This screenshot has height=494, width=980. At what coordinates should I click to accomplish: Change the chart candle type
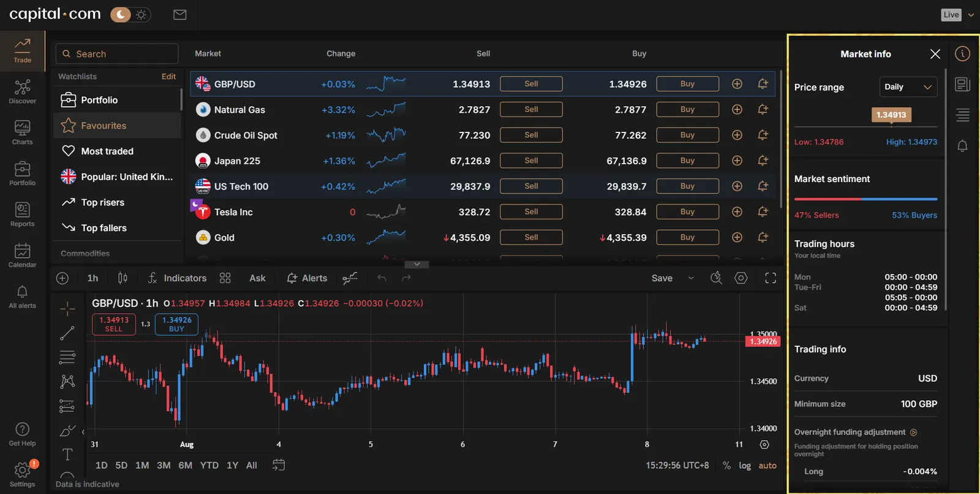(x=123, y=278)
